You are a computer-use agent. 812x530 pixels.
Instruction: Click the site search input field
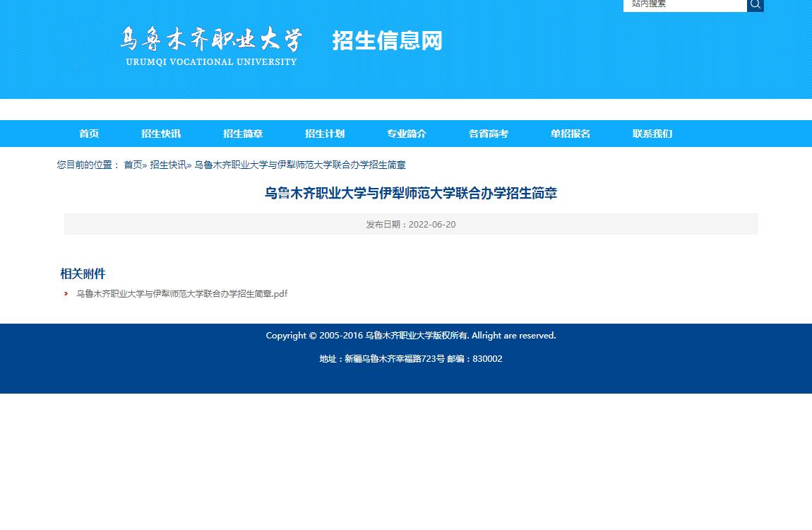(x=685, y=5)
